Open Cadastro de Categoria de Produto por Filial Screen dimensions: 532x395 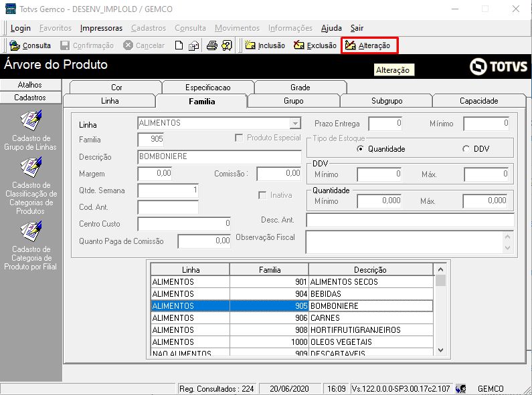(x=31, y=245)
